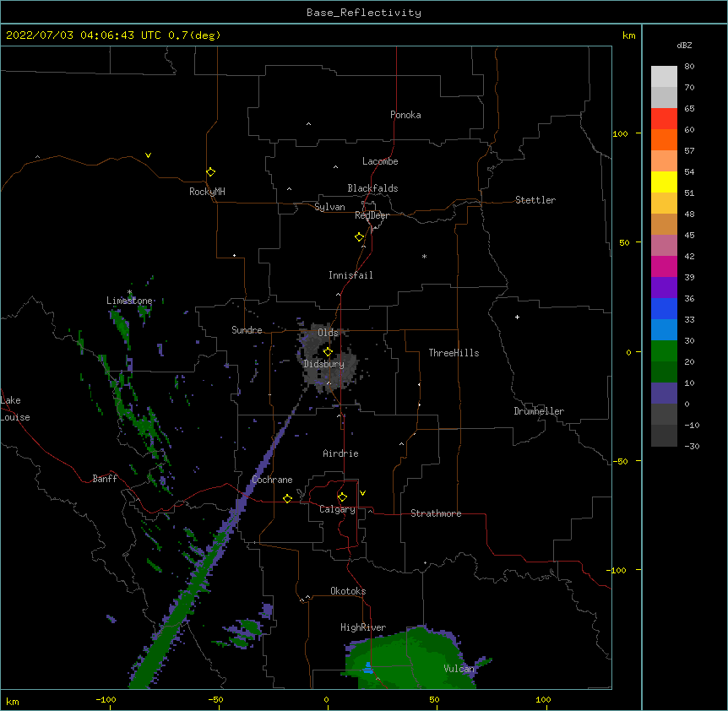This screenshot has height=711, width=728.
Task: Click the RedDeer city label
Action: pos(372,215)
